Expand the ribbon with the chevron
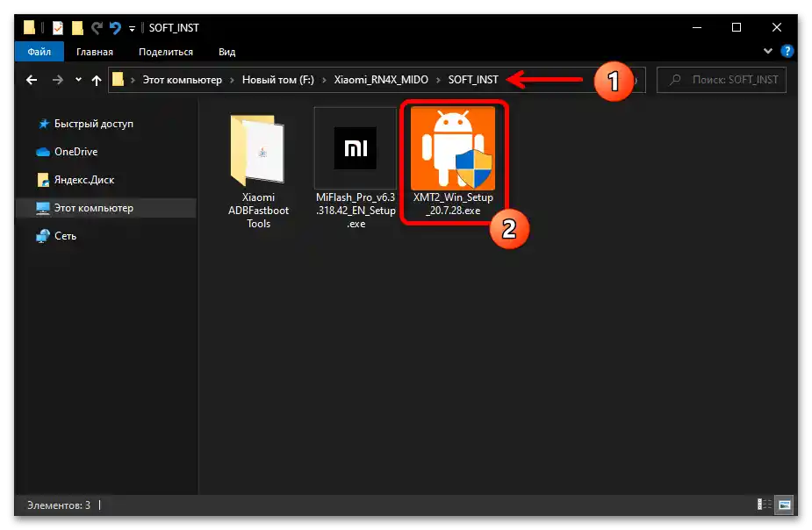The height and width of the screenshot is (530, 812). click(767, 51)
